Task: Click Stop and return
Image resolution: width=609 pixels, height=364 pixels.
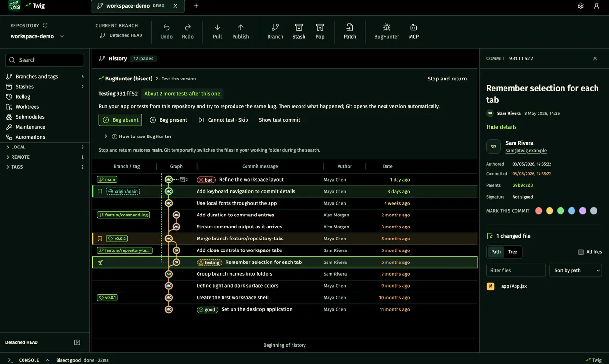Action: point(447,79)
